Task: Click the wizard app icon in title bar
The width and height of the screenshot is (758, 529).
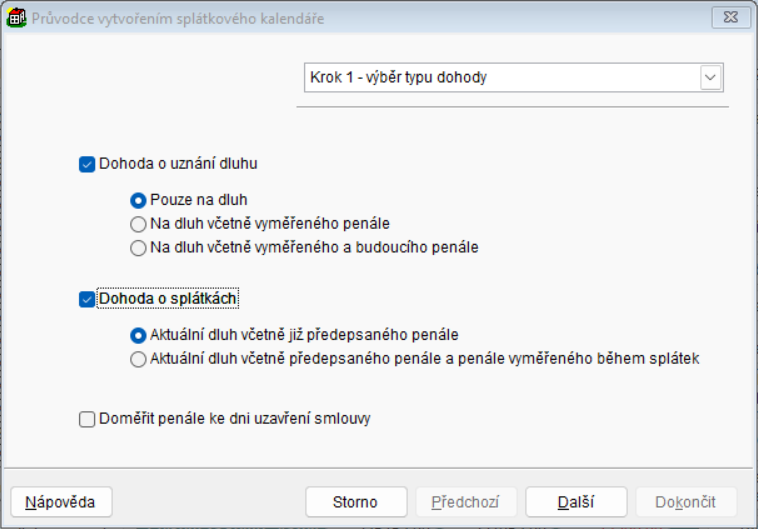Action: [17, 18]
